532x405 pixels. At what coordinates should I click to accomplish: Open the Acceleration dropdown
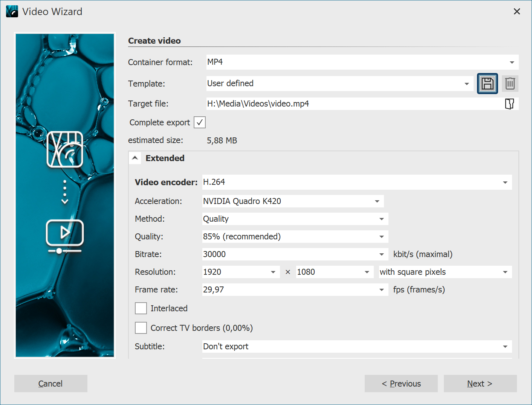pyautogui.click(x=377, y=201)
